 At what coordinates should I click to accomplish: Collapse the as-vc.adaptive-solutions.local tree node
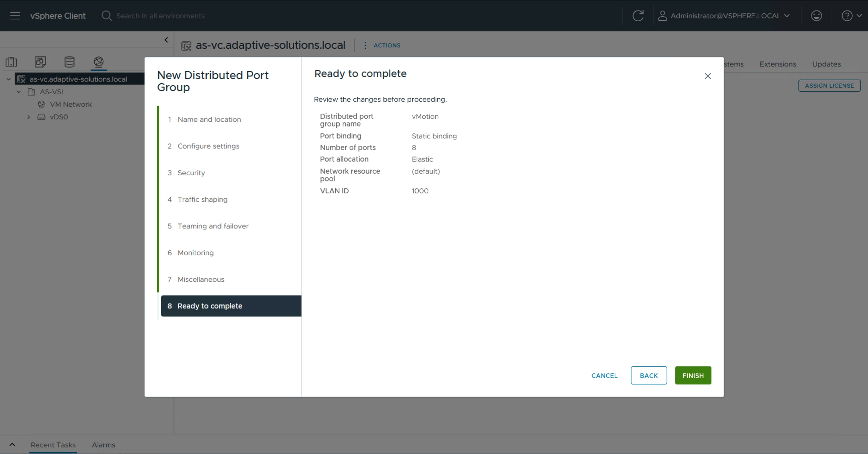coord(8,79)
